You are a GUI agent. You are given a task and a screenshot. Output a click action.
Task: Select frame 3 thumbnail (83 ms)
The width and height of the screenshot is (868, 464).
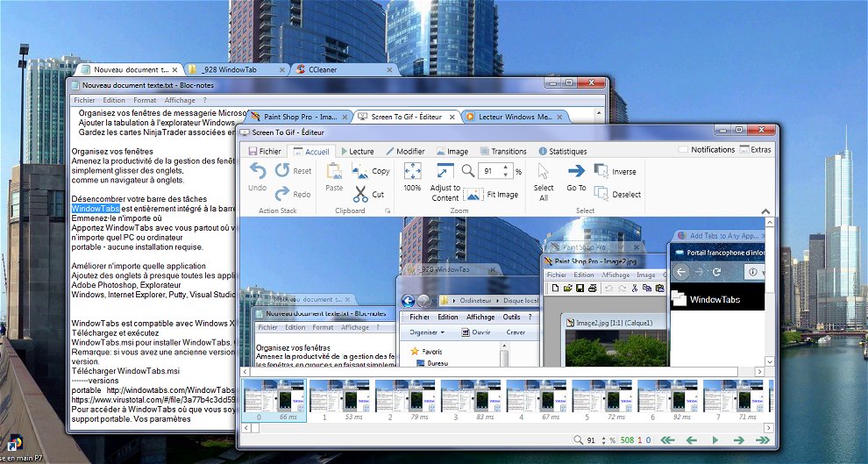(471, 400)
